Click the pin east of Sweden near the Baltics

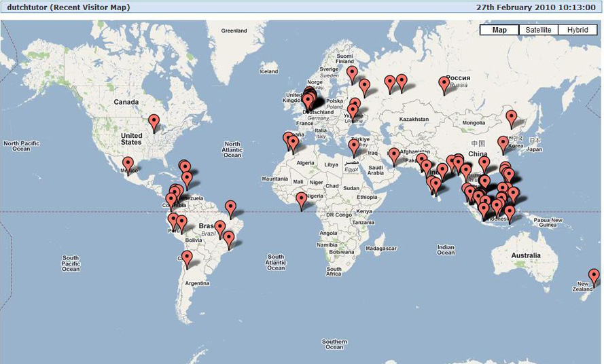364,88
